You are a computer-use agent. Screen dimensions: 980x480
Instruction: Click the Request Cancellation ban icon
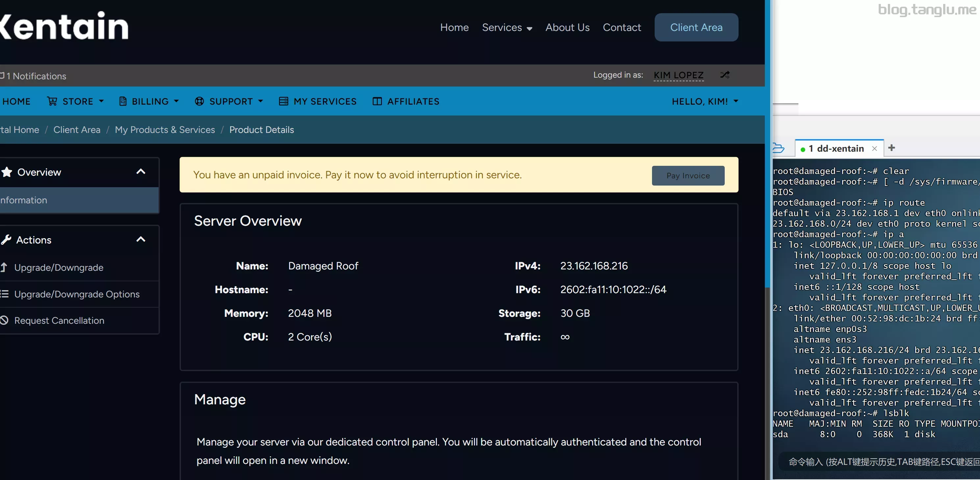(4, 320)
